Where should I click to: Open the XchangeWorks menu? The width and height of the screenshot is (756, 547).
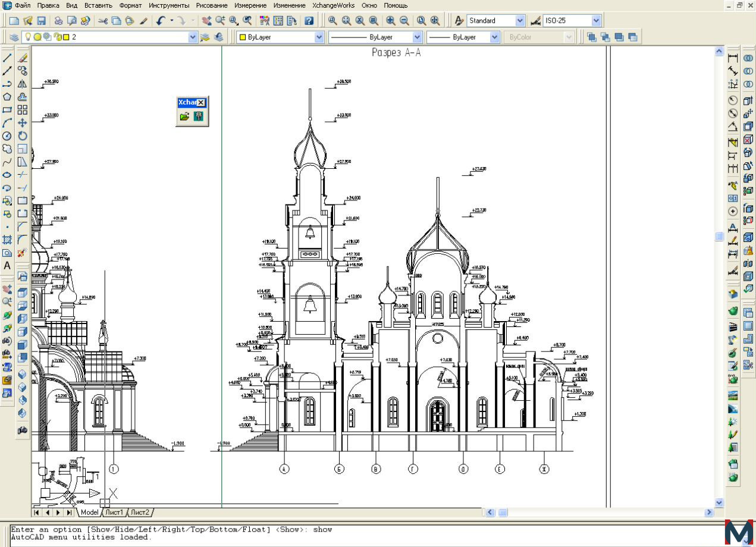pos(334,5)
